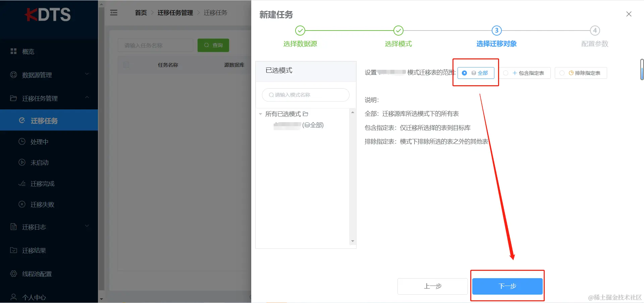Click the 迁移任务管理 up chevron
Viewport: 644px width, 303px height.
(87, 97)
